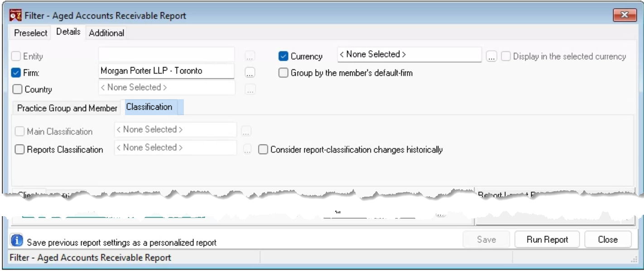Check Consider report-classification changes historically
This screenshot has height=271, width=644.
point(263,150)
